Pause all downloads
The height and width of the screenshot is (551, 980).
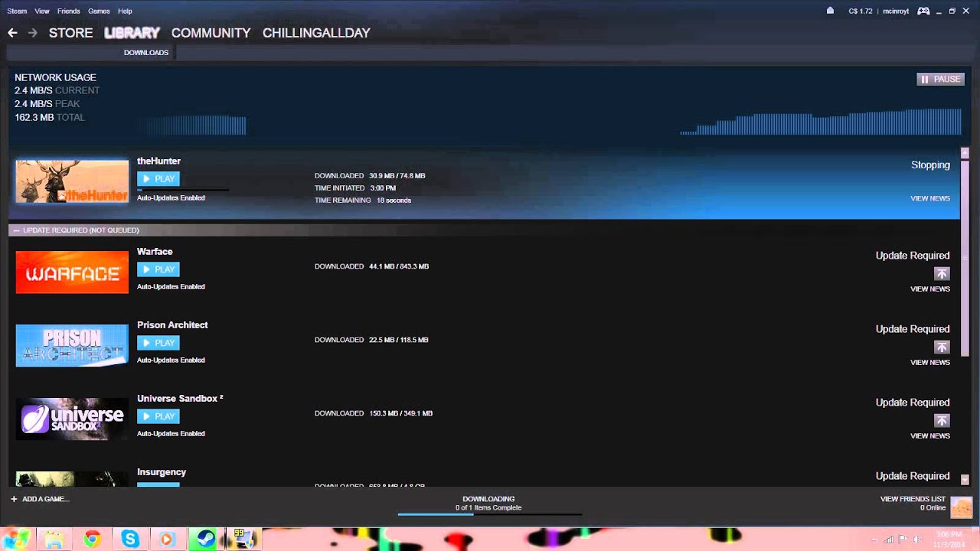pyautogui.click(x=940, y=79)
